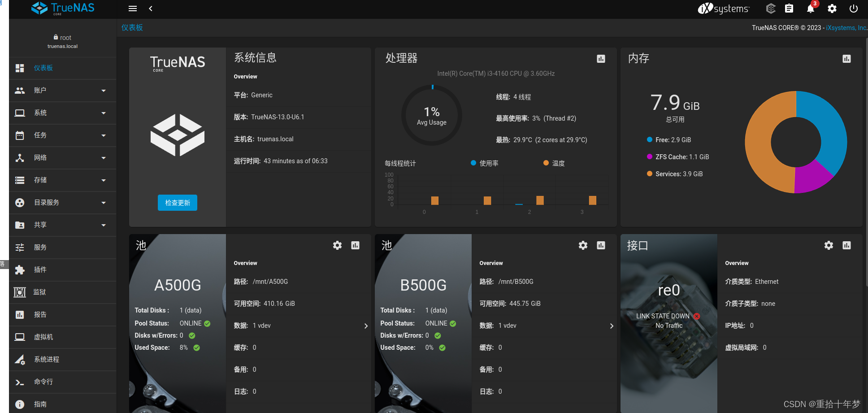Open the TrueCommand status icon

(x=771, y=9)
